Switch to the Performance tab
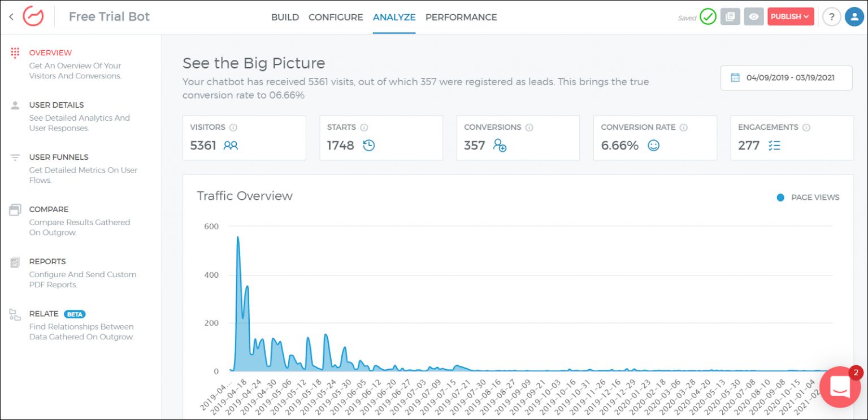The height and width of the screenshot is (420, 868). coord(461,17)
